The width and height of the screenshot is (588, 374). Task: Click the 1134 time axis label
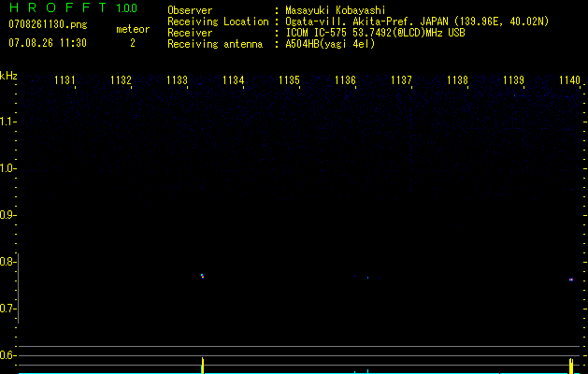tap(233, 80)
